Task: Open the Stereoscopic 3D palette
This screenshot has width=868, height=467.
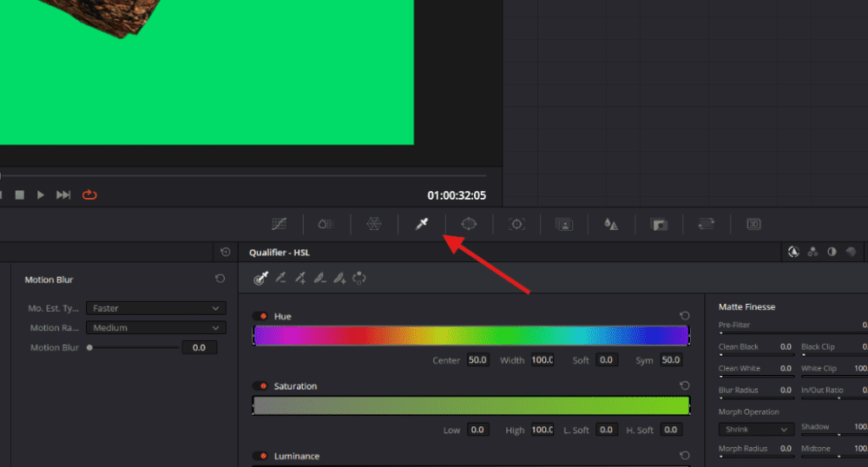Action: (754, 224)
